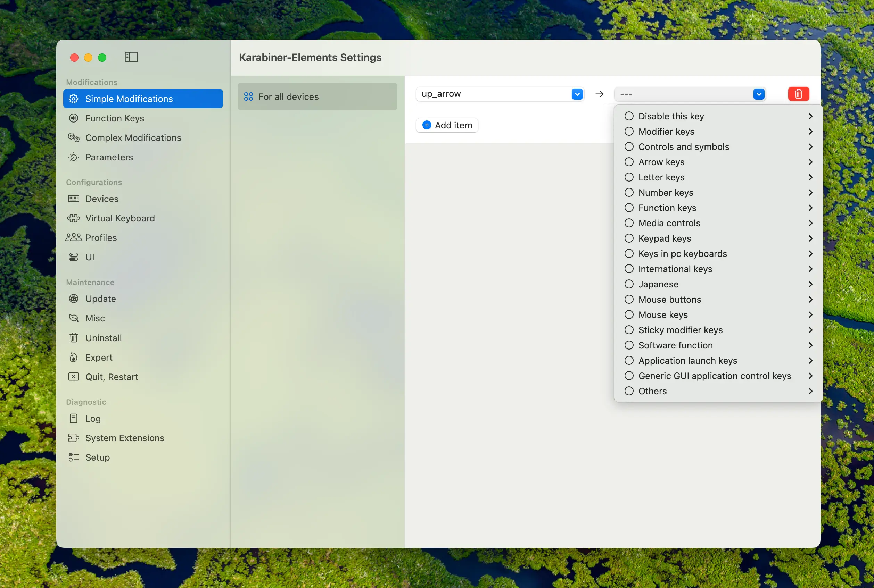Go to Profiles configuration
The image size is (874, 588).
pos(143,237)
